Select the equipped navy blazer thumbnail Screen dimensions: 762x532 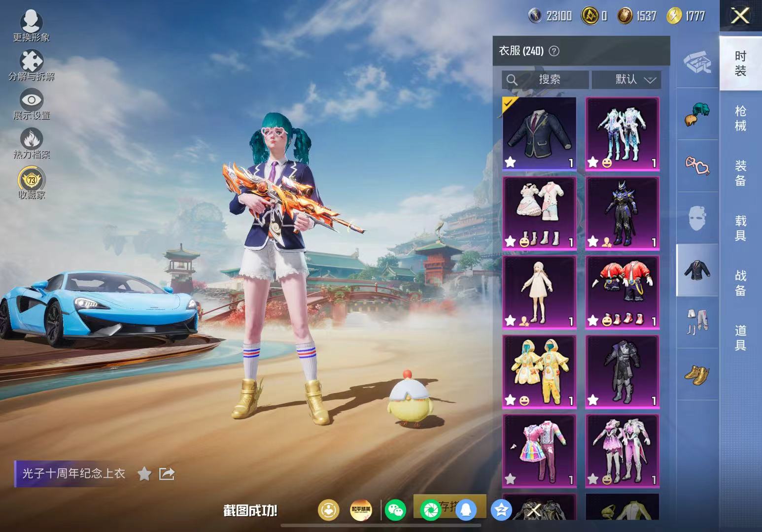(x=539, y=133)
